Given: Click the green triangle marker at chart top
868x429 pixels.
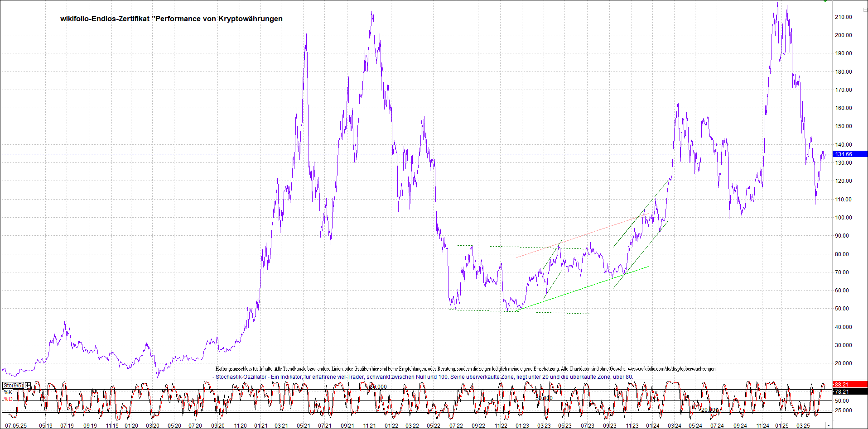Looking at the screenshot, I should [x=825, y=1].
